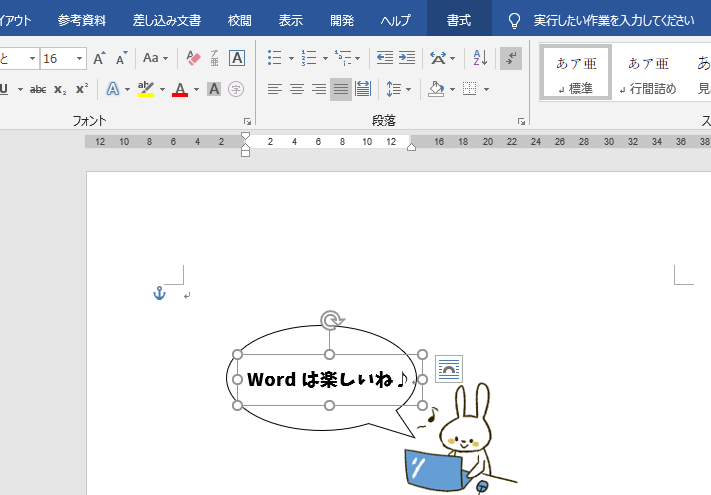711x495 pixels.
Task: Increase font size with grow font icon
Action: click(x=99, y=58)
